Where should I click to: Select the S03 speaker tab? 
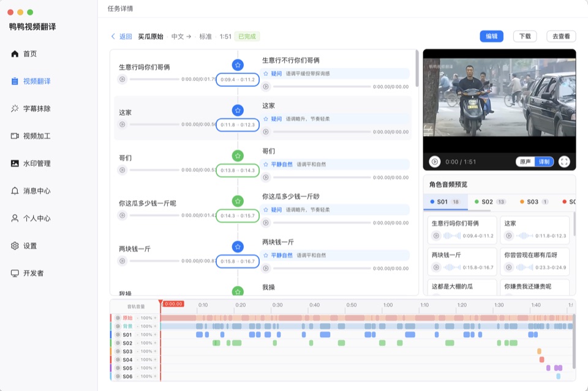[534, 201]
